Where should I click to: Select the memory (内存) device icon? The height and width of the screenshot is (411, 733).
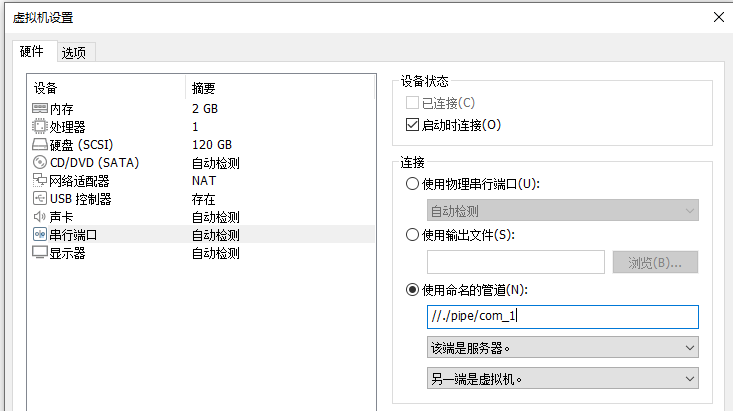click(40, 108)
